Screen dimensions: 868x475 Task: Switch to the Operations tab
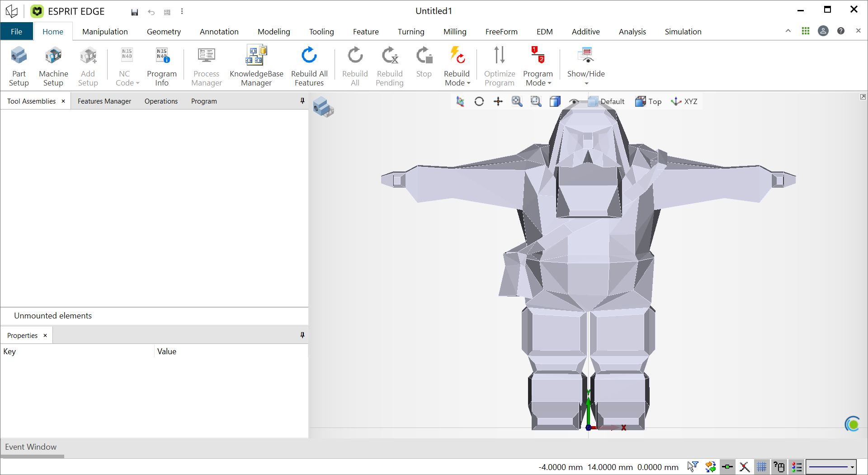[x=161, y=101]
